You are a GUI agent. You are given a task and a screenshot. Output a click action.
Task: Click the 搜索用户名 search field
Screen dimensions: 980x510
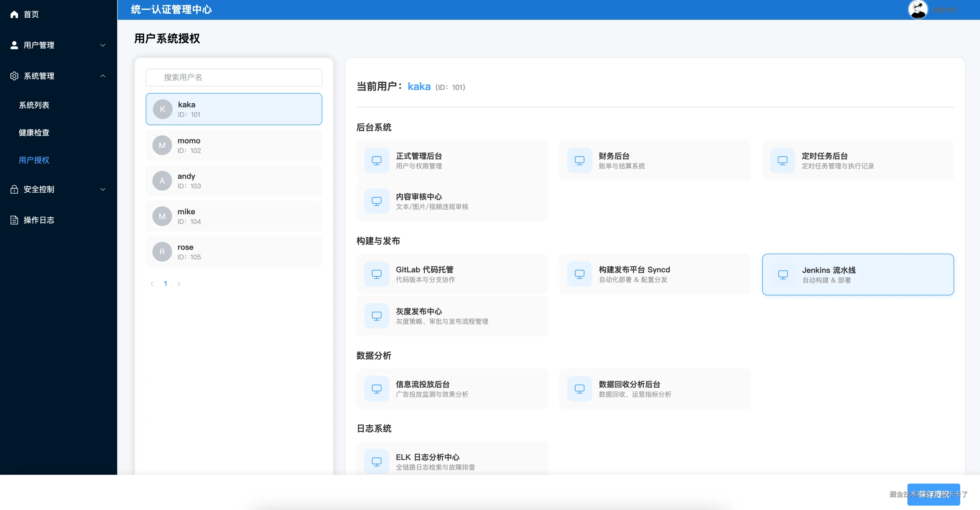click(x=233, y=78)
